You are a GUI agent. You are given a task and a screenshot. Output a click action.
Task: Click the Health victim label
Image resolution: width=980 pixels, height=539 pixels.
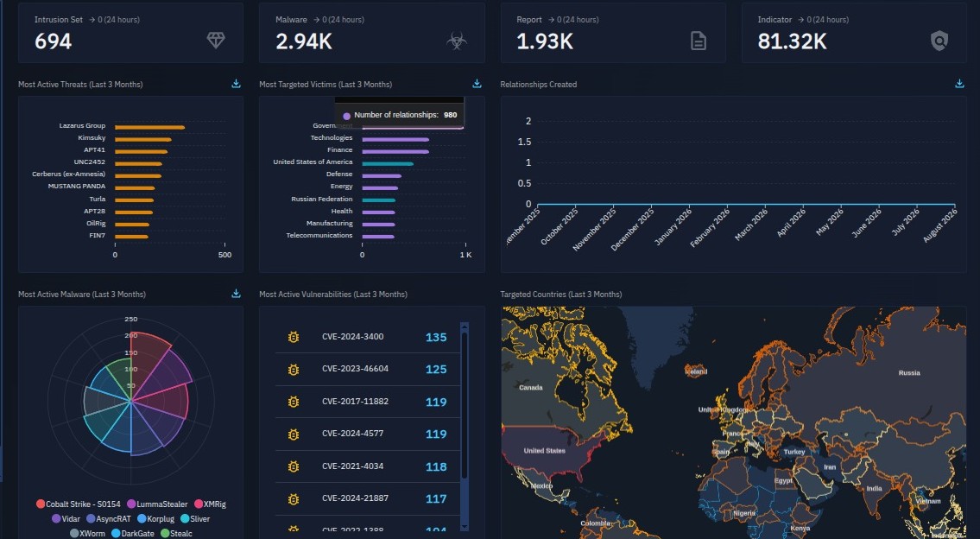coord(342,212)
